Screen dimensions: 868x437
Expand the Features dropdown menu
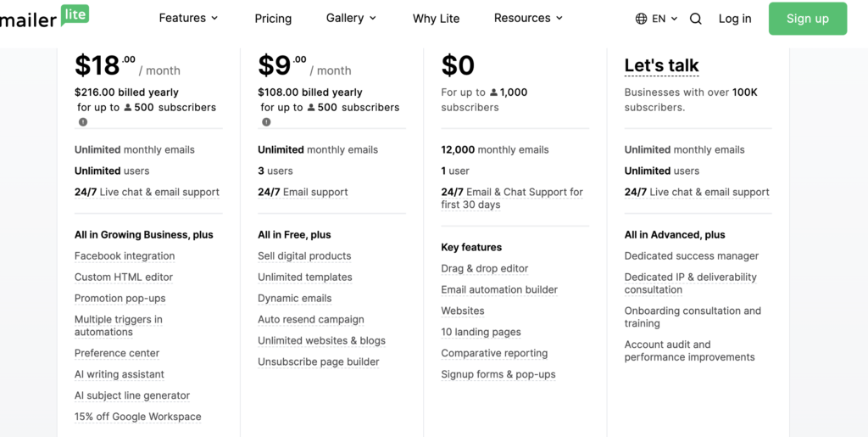[x=188, y=18]
